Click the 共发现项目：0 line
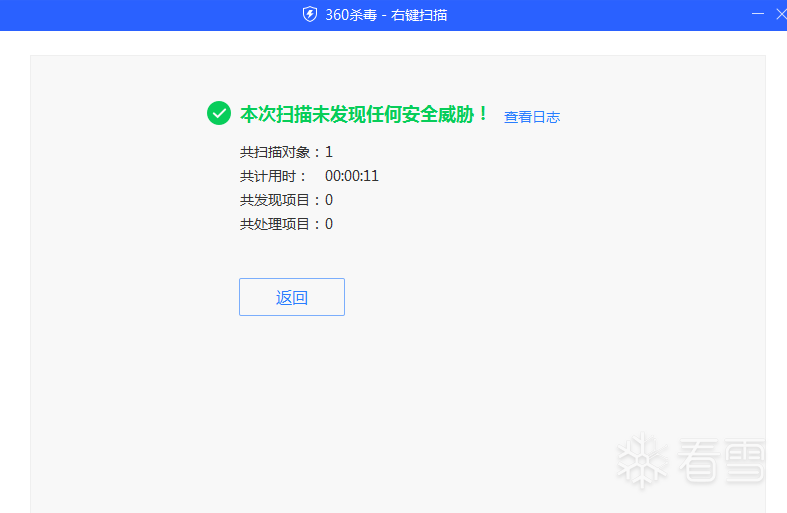The height and width of the screenshot is (513, 787). click(286, 200)
